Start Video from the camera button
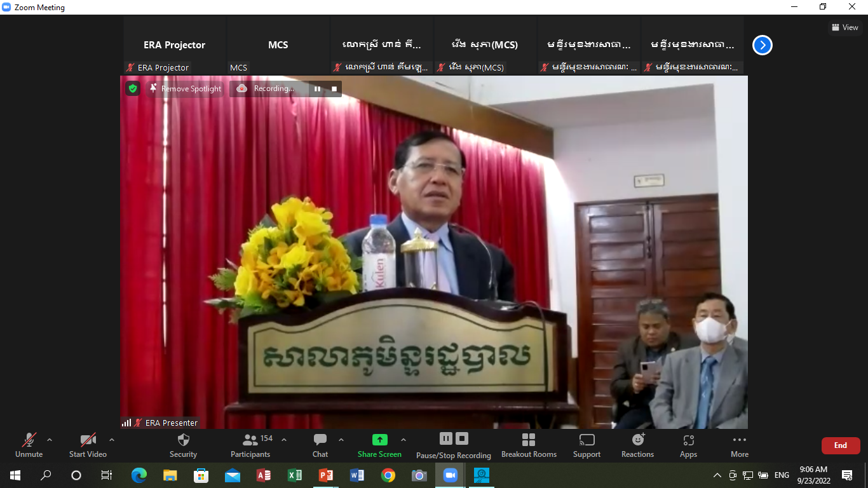Image resolution: width=868 pixels, height=488 pixels. (88, 440)
